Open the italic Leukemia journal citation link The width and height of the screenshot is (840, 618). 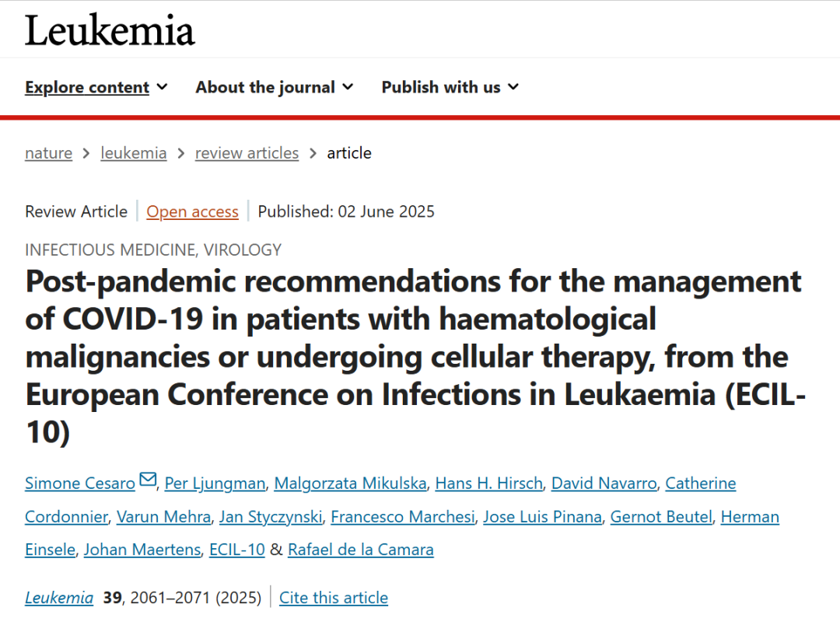point(59,598)
